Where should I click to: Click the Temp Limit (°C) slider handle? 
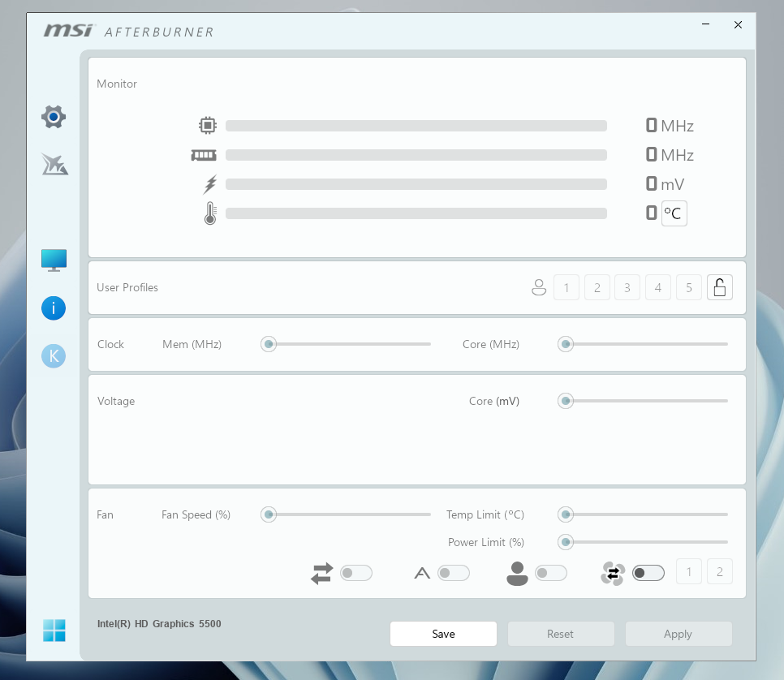pyautogui.click(x=566, y=514)
